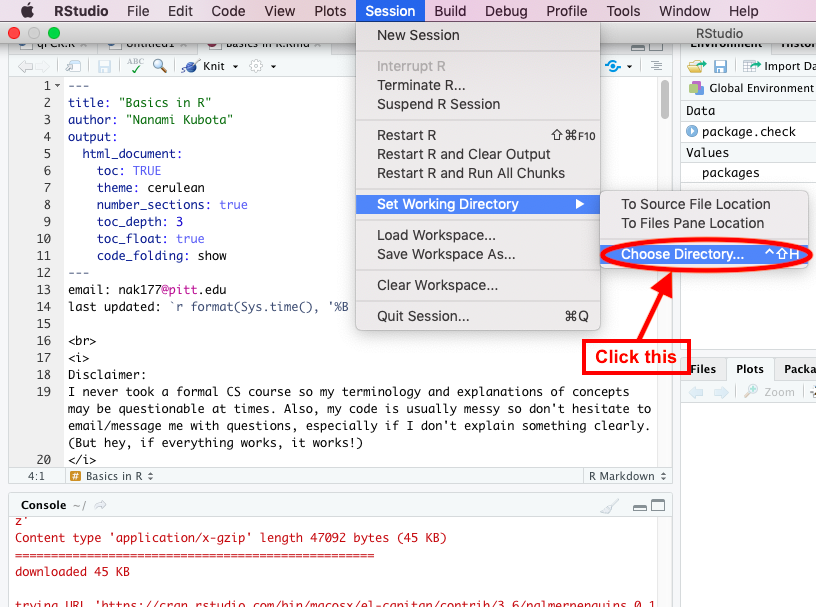Clear the console with the broom icon
816x607 pixels.
(x=609, y=505)
